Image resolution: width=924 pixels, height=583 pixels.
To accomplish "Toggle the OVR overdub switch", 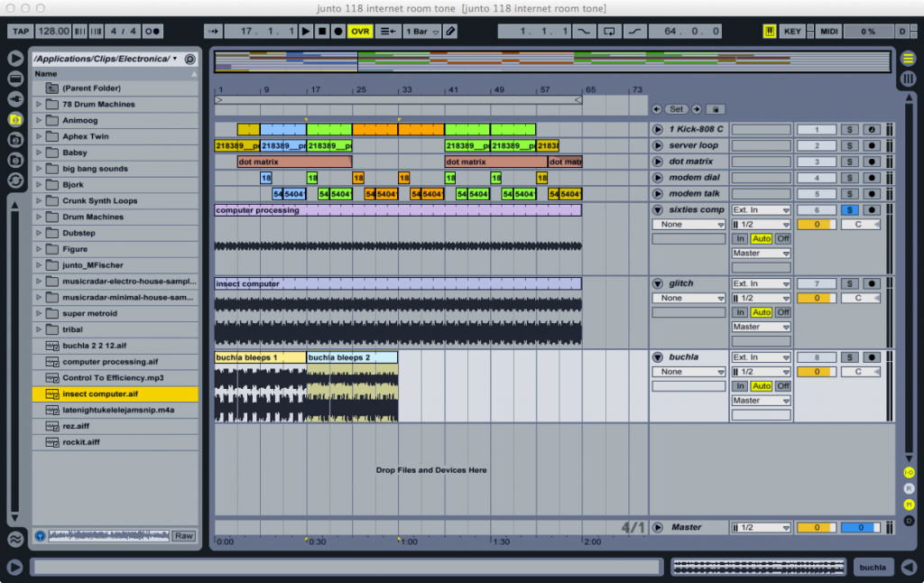I will pos(360,32).
